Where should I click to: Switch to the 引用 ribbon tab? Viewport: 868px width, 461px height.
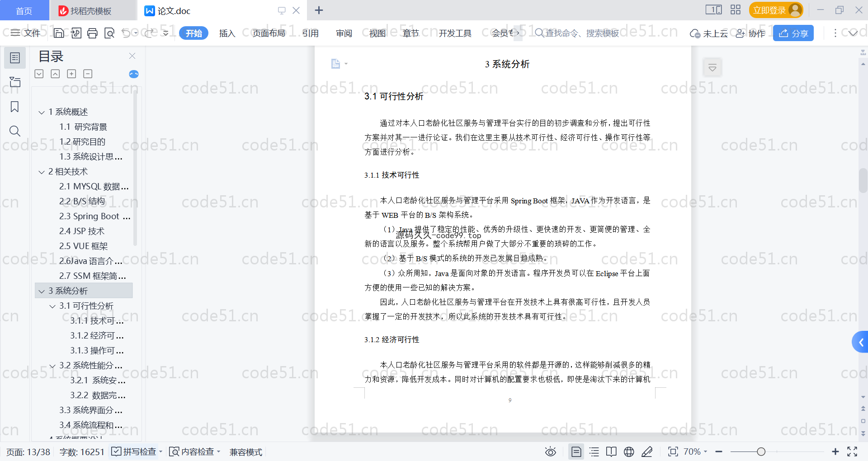tap(311, 33)
